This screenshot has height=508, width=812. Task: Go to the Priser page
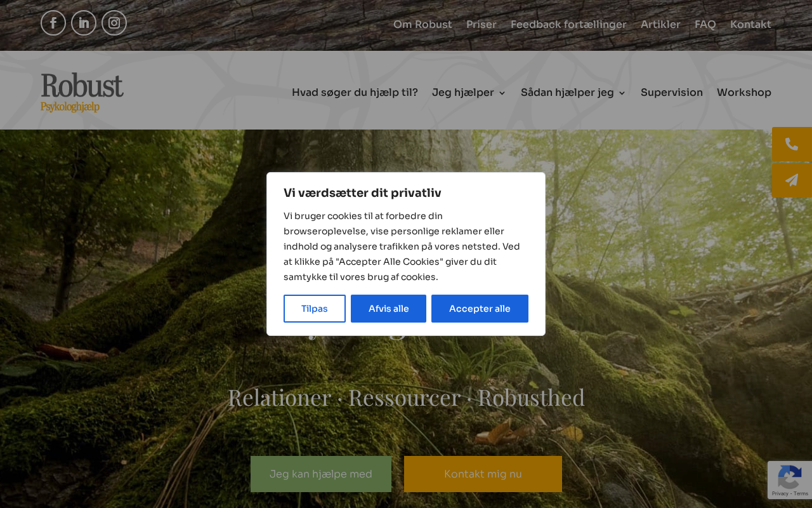[x=481, y=24]
